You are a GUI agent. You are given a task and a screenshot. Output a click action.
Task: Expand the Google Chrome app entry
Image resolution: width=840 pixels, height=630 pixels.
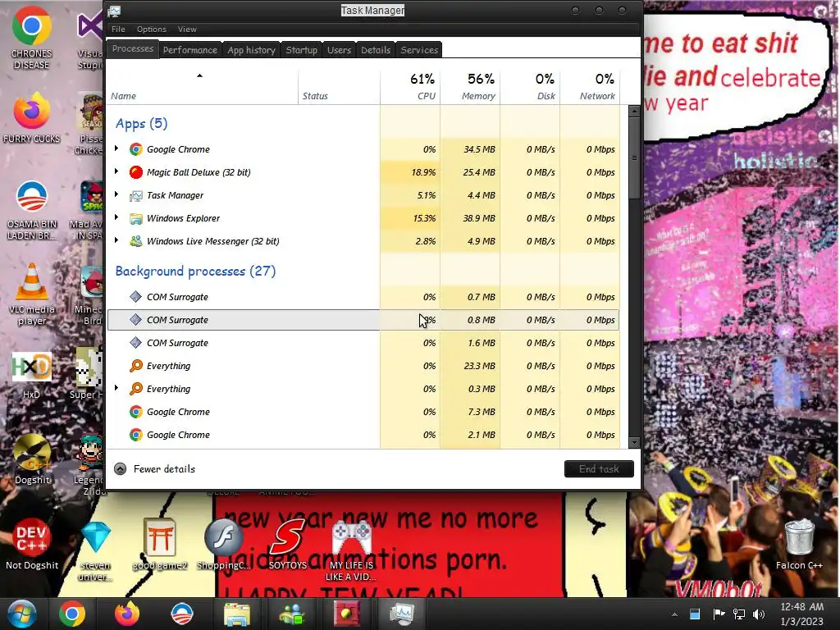pyautogui.click(x=116, y=148)
